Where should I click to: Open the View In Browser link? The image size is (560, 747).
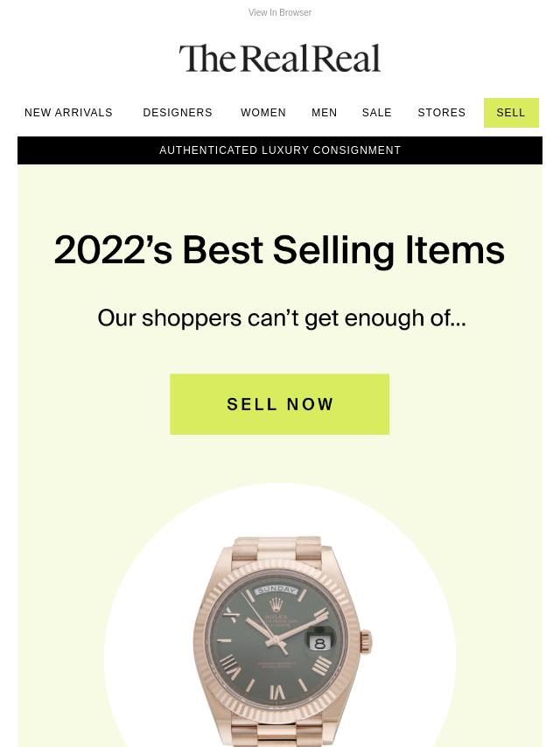279,13
